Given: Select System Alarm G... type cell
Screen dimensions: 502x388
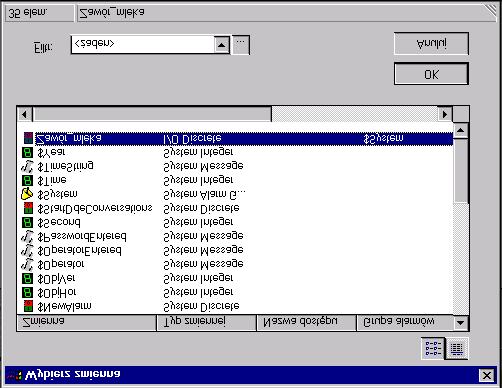Looking at the screenshot, I should pos(204,194).
